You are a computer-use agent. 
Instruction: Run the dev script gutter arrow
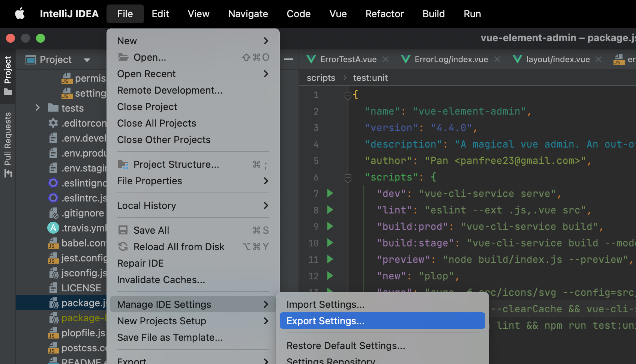point(330,193)
